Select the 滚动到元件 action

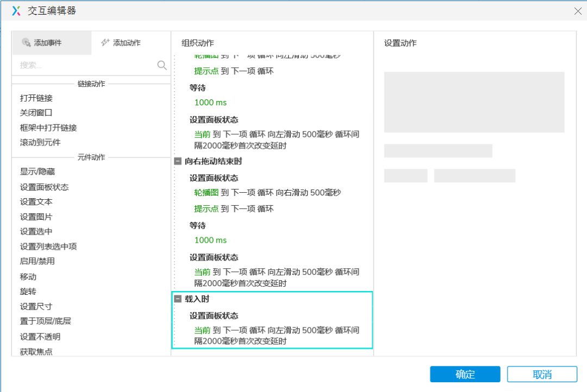click(x=40, y=142)
